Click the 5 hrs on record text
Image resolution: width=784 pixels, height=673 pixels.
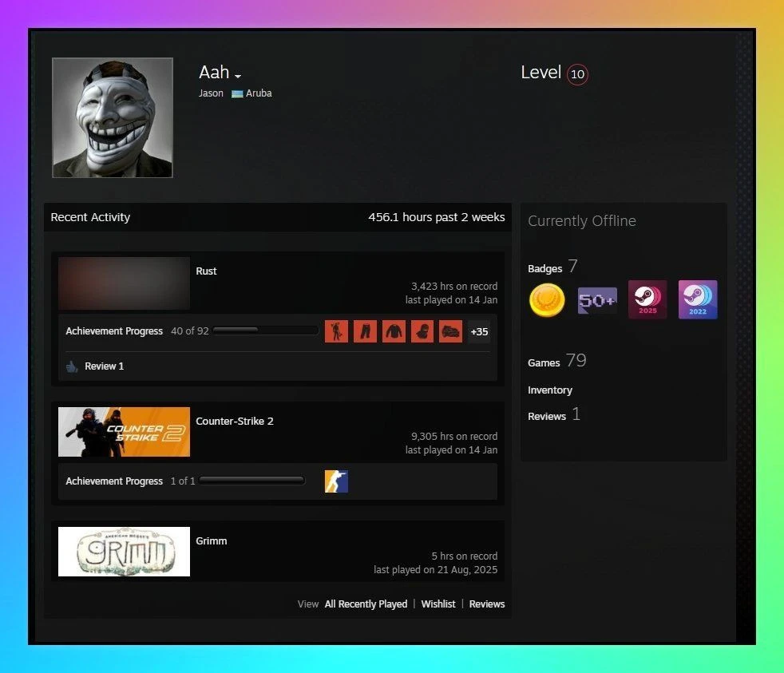coord(465,556)
